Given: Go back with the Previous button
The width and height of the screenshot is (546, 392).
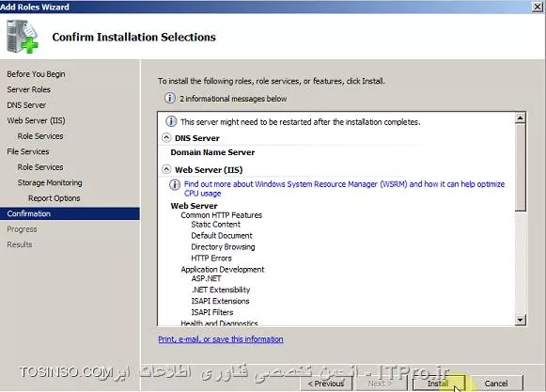Looking at the screenshot, I should (326, 384).
